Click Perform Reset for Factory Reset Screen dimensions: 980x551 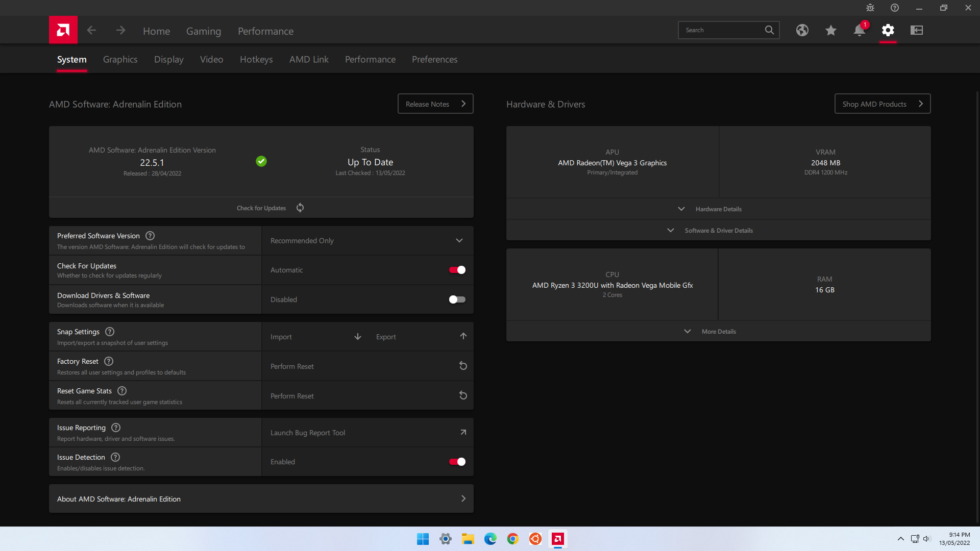click(292, 366)
